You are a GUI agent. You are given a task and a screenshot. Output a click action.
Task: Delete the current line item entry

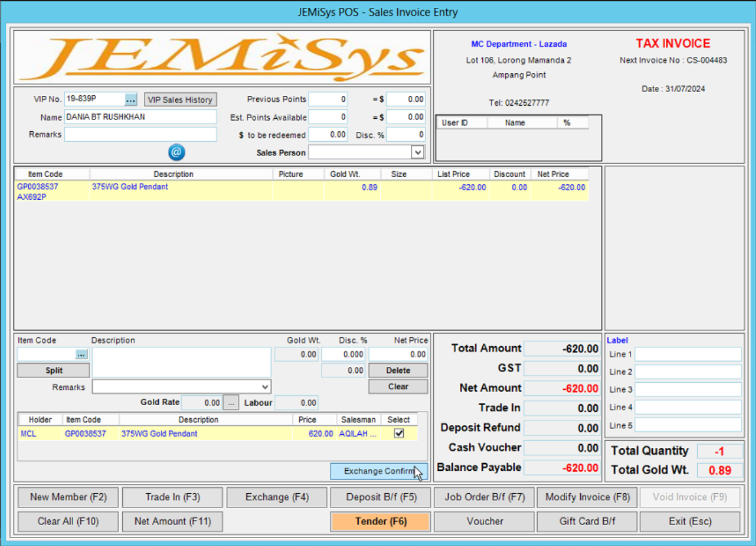pos(397,370)
